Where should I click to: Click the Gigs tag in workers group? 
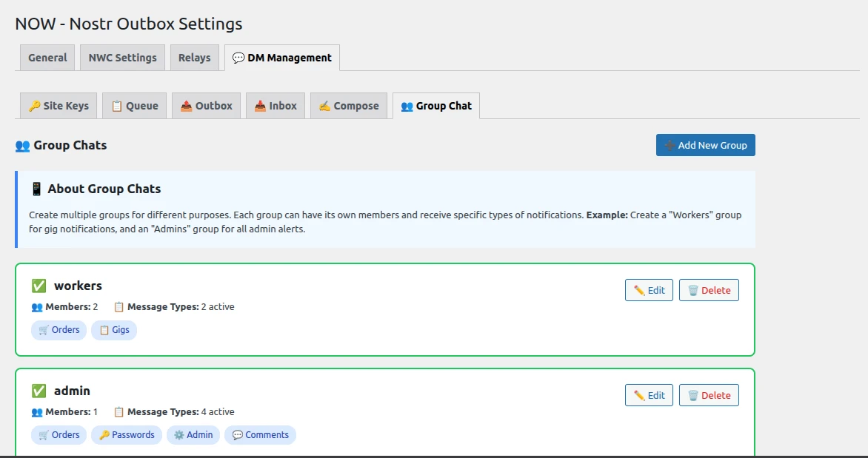click(114, 330)
